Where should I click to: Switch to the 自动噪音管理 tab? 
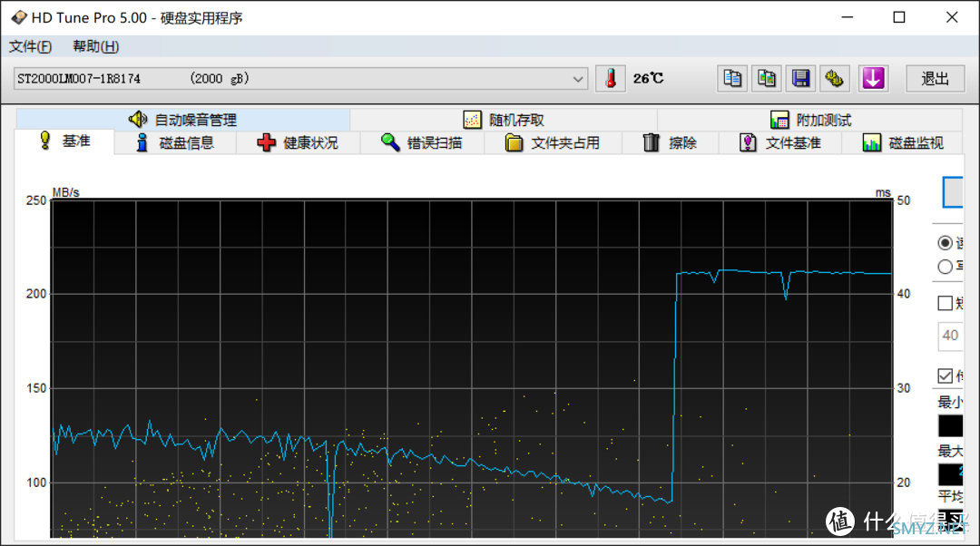182,120
